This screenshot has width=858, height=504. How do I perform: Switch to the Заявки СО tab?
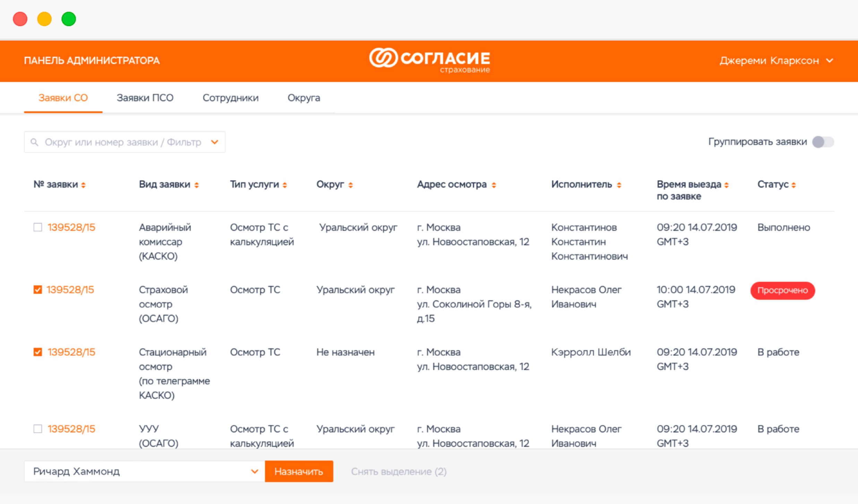[x=63, y=98]
